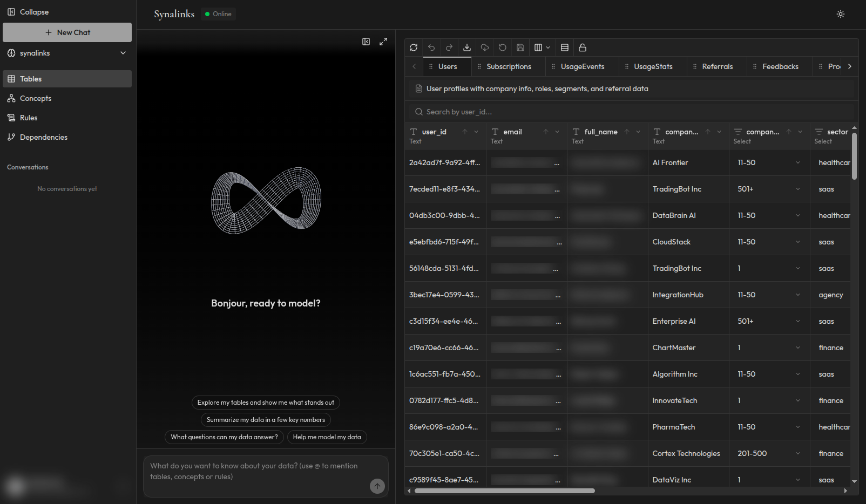Image resolution: width=866 pixels, height=504 pixels.
Task: Open the columns visibility dropdown in the toolbar
Action: tap(542, 47)
